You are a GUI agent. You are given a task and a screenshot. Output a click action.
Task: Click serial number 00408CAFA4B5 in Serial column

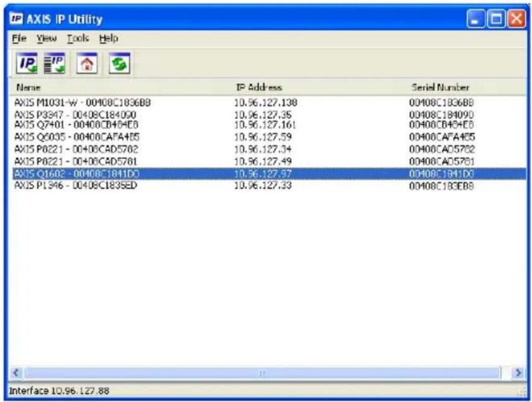pos(442,137)
